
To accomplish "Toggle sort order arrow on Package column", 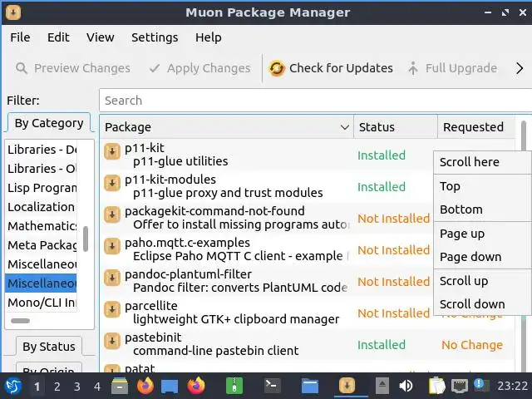I will [x=345, y=127].
